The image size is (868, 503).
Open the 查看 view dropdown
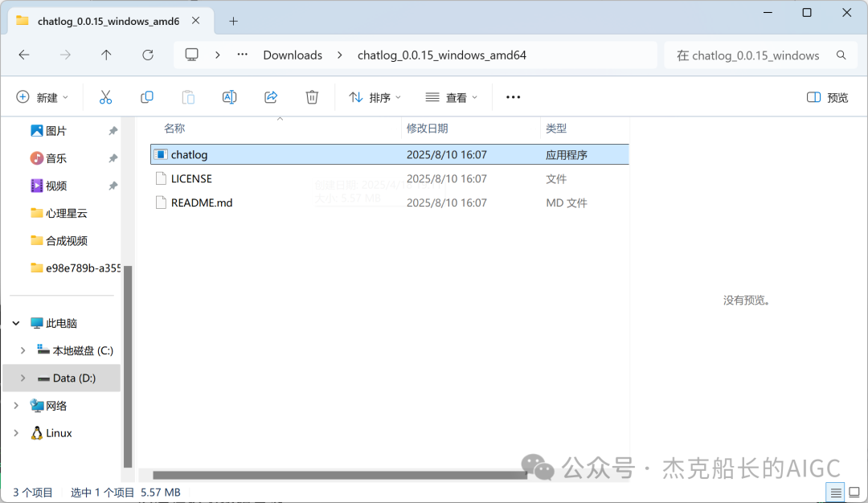(451, 97)
